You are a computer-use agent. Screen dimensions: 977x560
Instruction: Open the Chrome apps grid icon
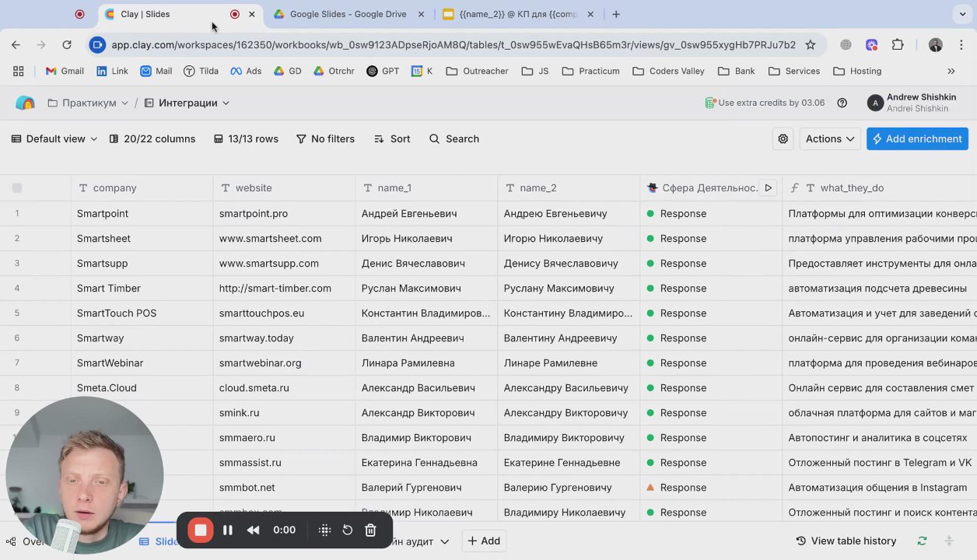19,71
